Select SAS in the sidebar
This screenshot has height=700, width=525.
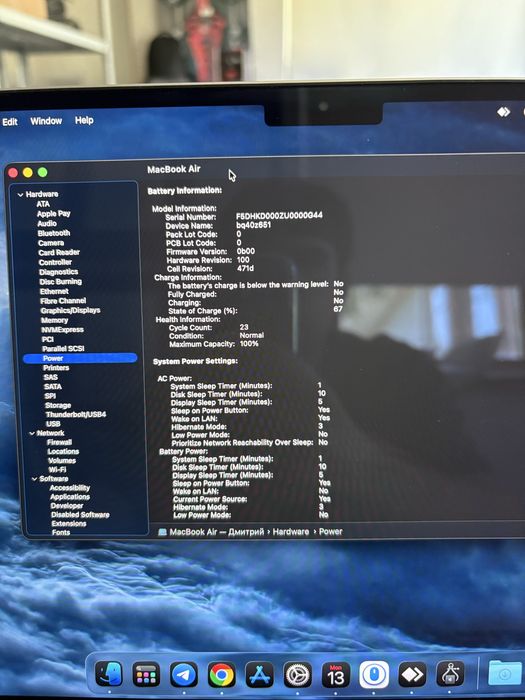[x=50, y=378]
